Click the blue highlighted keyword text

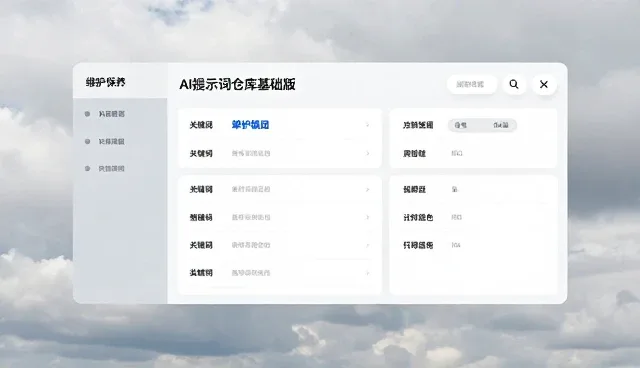tap(250, 125)
